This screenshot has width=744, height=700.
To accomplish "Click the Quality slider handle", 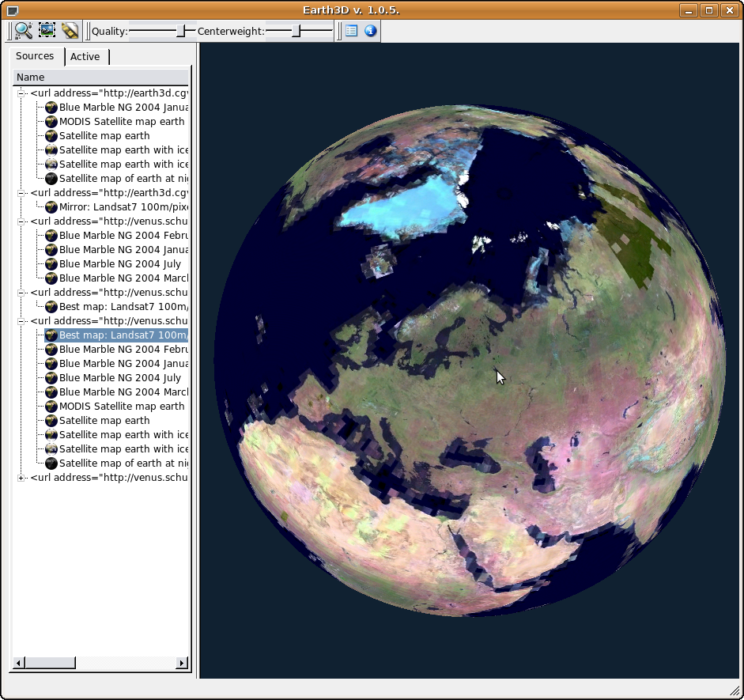I will 181,31.
